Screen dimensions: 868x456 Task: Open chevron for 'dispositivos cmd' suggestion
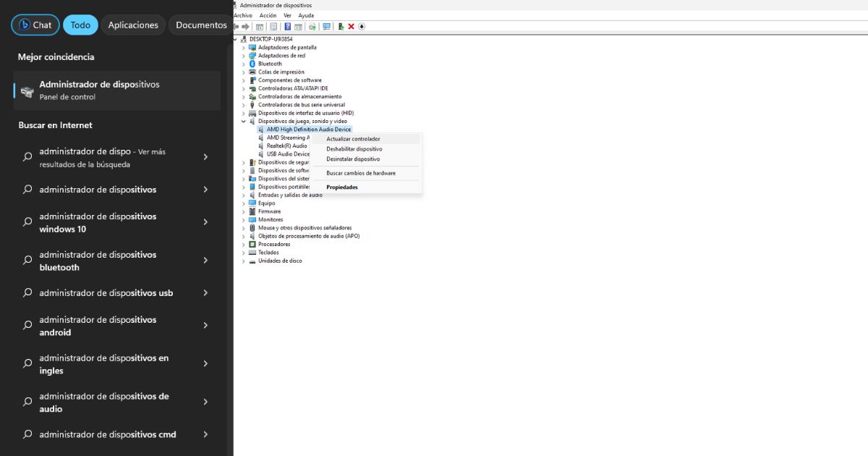pyautogui.click(x=205, y=435)
